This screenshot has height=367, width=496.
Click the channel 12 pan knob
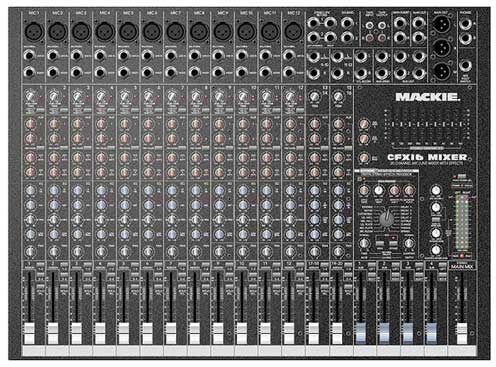tap(290, 251)
